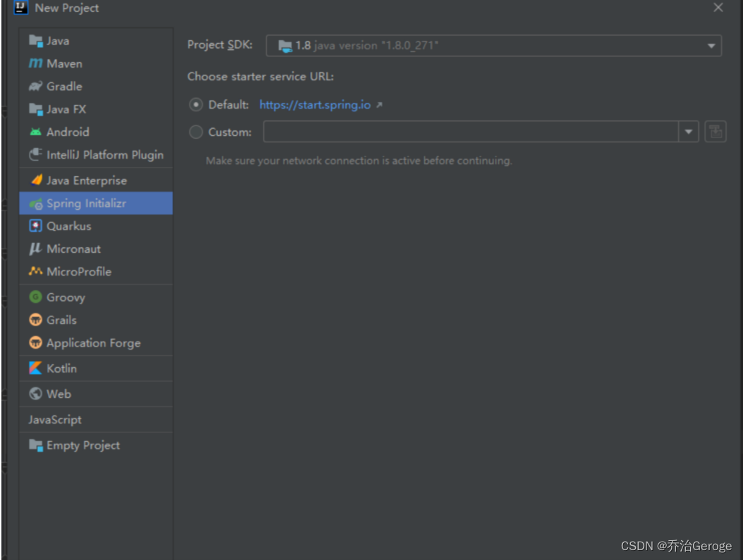The width and height of the screenshot is (743, 560).
Task: Choose the Micronaut label
Action: point(73,249)
